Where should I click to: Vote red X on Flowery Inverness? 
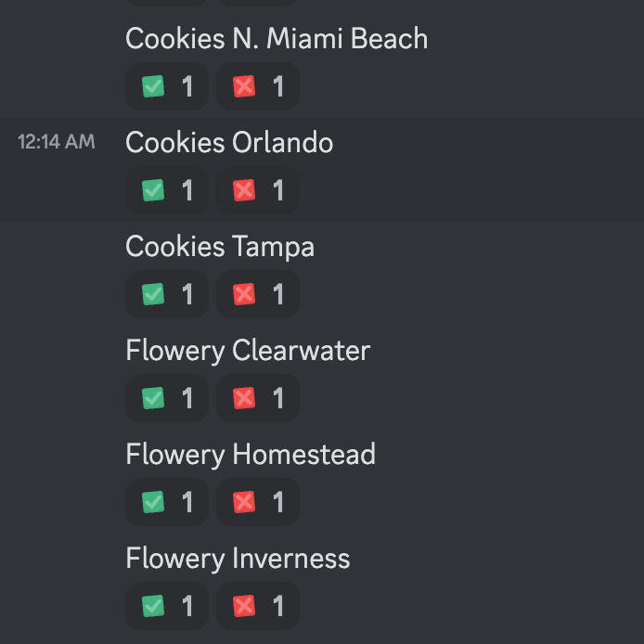(x=257, y=606)
